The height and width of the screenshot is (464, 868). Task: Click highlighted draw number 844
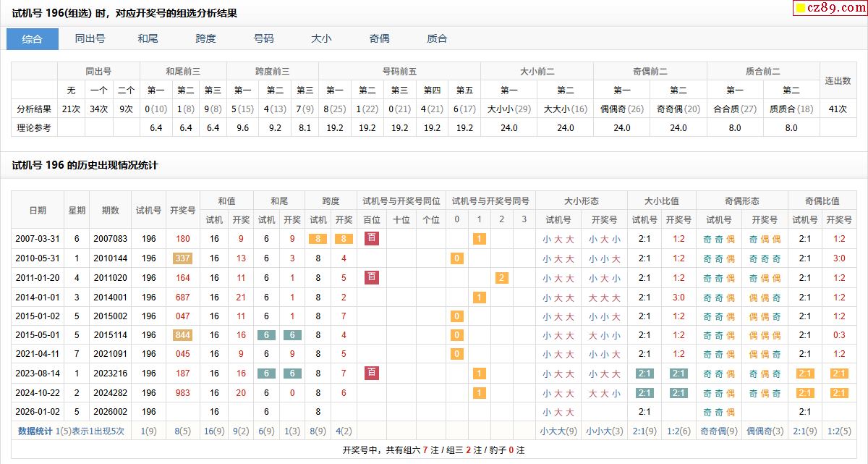pos(182,335)
